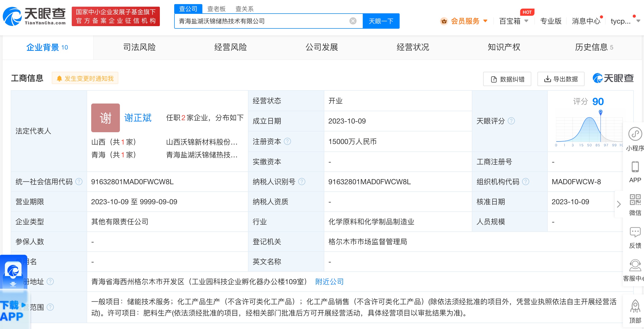Select the 公司发展 tab
Viewport: 644px width, 329px height.
coord(322,47)
